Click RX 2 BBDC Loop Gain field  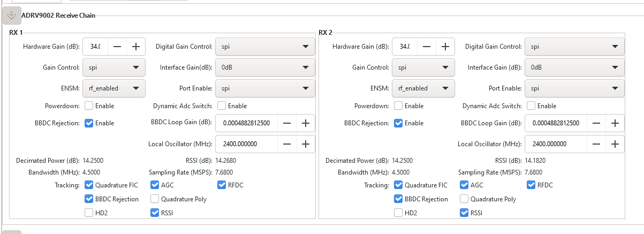click(556, 123)
